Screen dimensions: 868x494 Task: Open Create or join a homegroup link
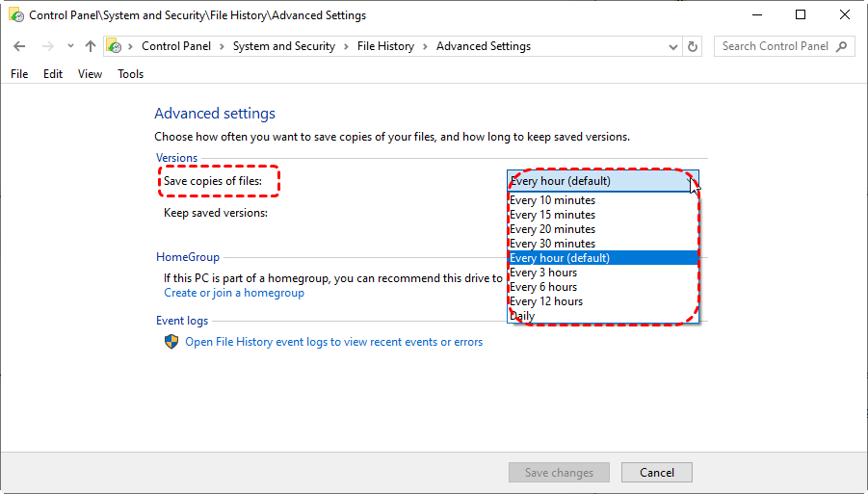[x=233, y=293]
